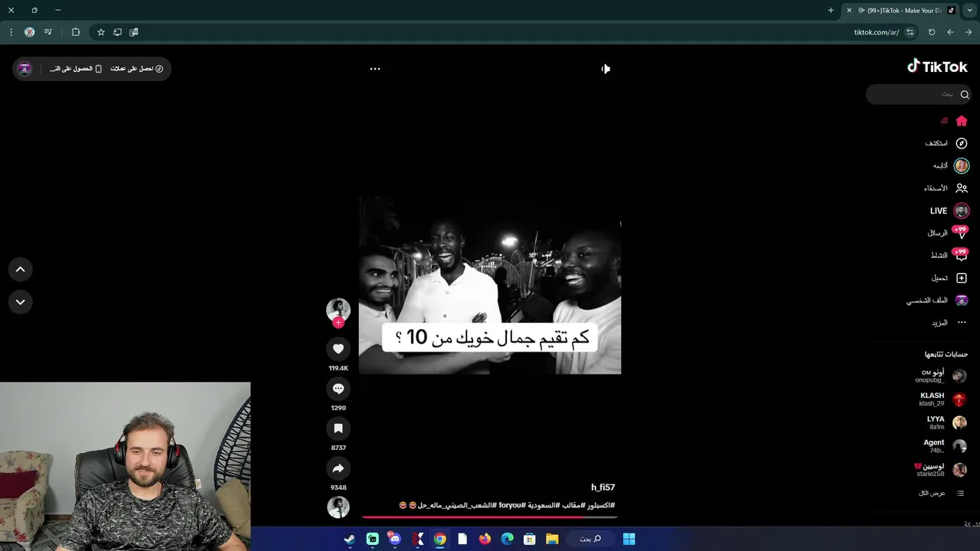Open Steam from taskbar
Screen dimensions: 980x551
[x=349, y=539]
